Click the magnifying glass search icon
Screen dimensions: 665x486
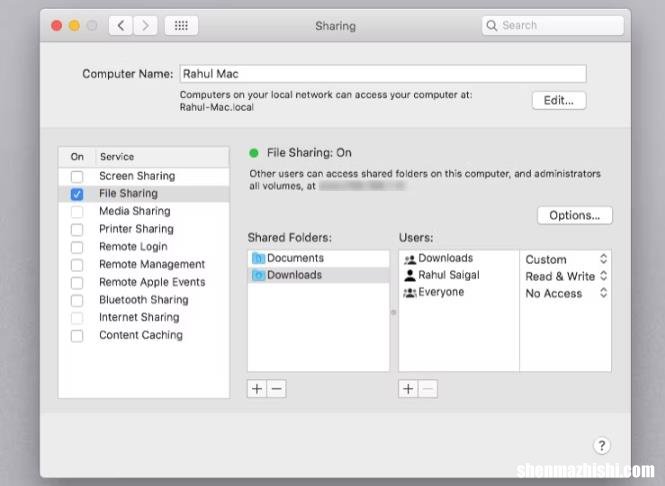click(x=492, y=25)
